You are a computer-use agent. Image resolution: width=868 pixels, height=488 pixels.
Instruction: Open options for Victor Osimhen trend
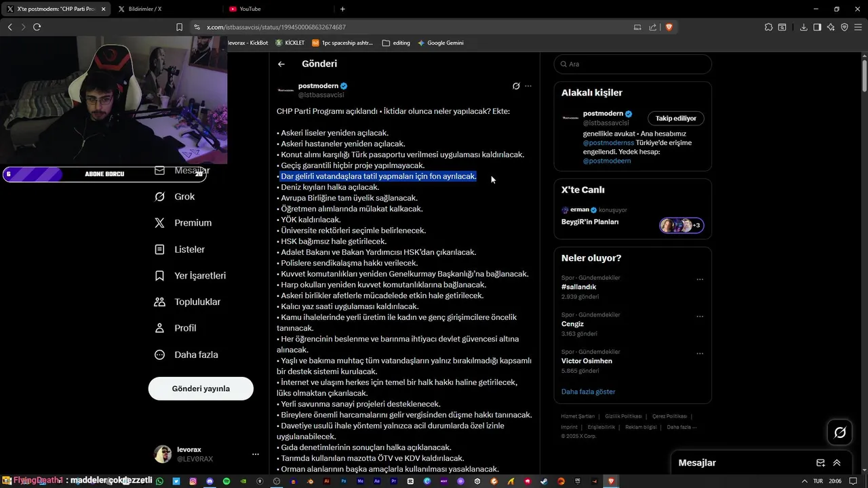tap(700, 354)
